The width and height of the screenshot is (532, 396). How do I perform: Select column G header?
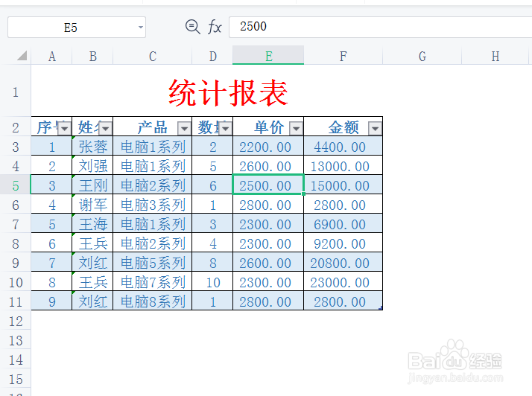[x=422, y=56]
